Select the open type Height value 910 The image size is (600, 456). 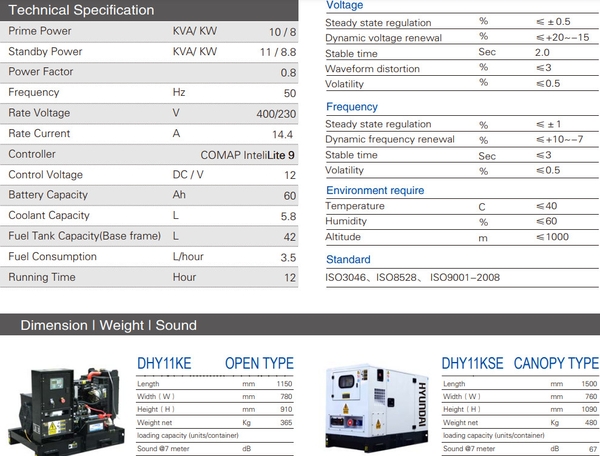point(286,410)
